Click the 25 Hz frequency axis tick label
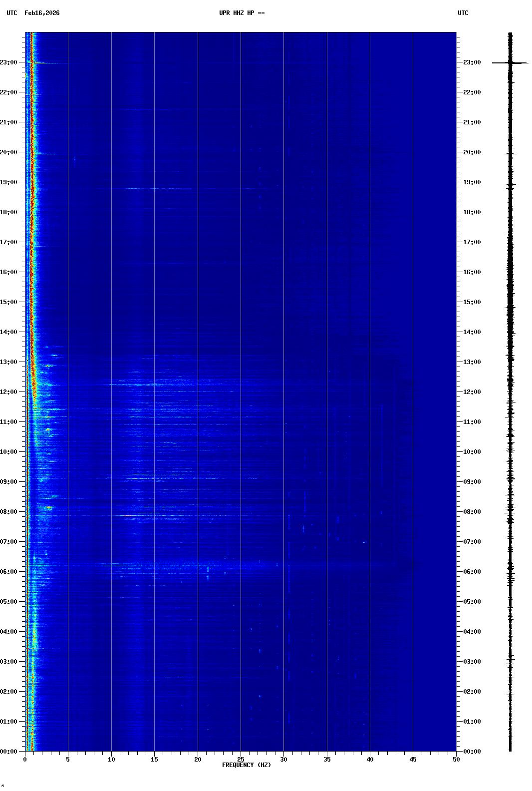The width and height of the screenshot is (532, 791). (x=241, y=760)
